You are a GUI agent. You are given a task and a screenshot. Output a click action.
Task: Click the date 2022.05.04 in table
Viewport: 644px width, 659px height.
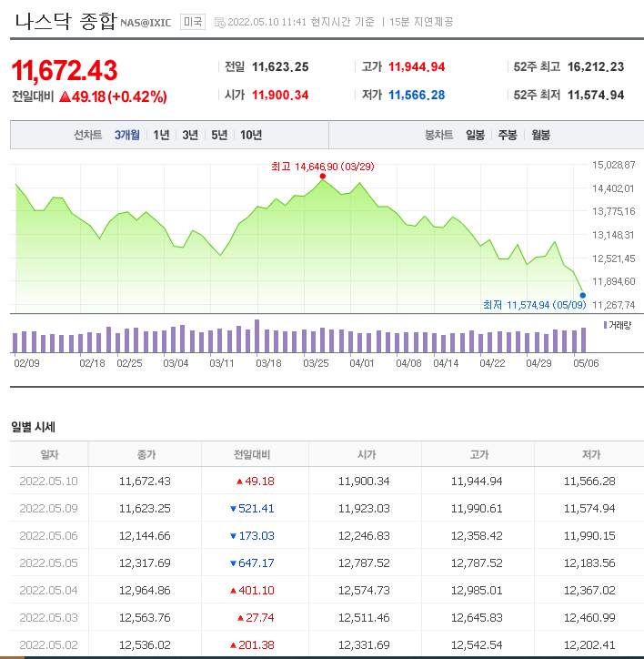tap(49, 590)
